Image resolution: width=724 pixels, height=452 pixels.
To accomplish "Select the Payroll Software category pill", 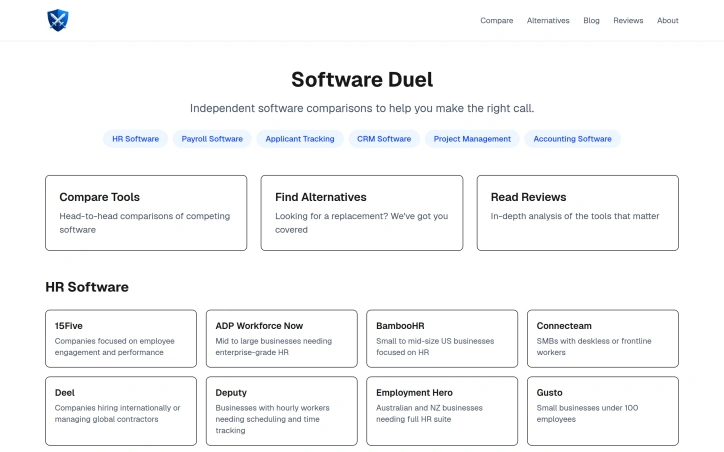I will 212,139.
